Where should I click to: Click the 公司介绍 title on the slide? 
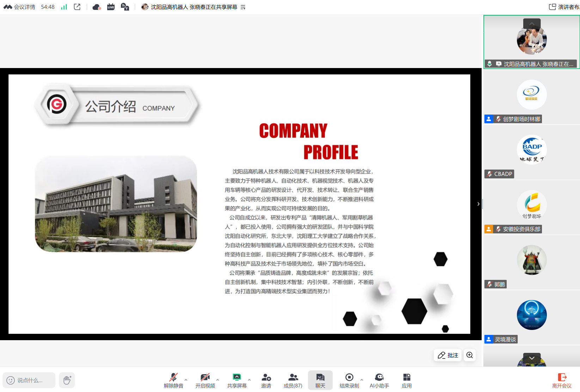[111, 106]
